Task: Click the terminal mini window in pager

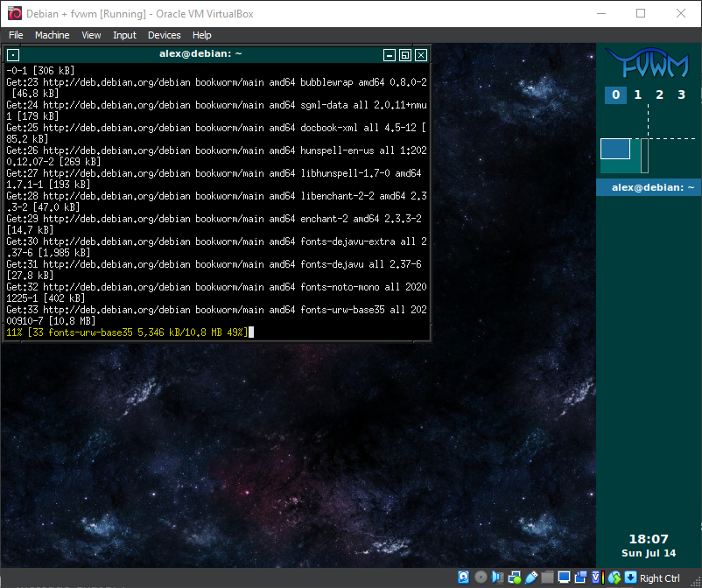Action: coord(615,149)
